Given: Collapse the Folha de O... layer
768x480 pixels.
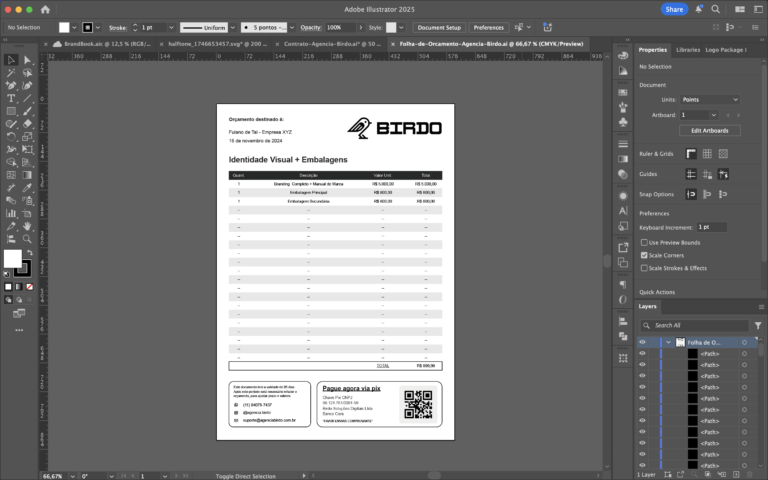Looking at the screenshot, I should coord(668,342).
